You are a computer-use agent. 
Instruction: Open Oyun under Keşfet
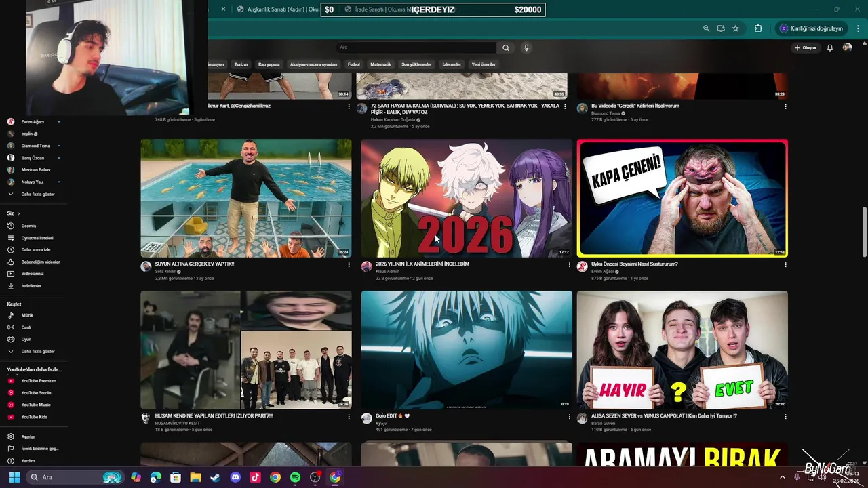pyautogui.click(x=26, y=339)
